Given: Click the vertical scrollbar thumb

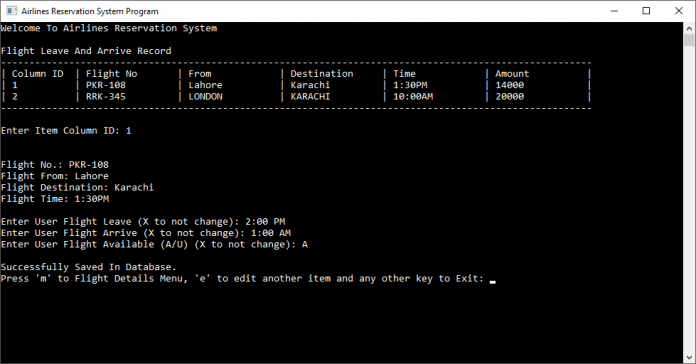Looking at the screenshot, I should coord(689,40).
